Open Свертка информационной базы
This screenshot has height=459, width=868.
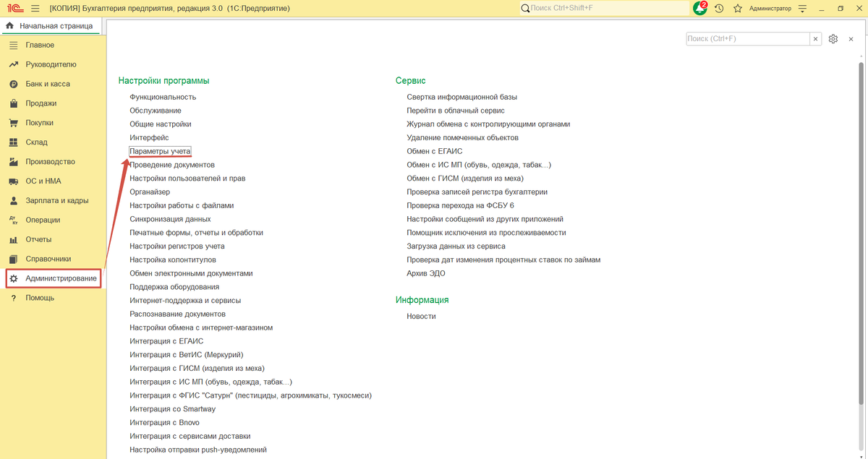[461, 97]
